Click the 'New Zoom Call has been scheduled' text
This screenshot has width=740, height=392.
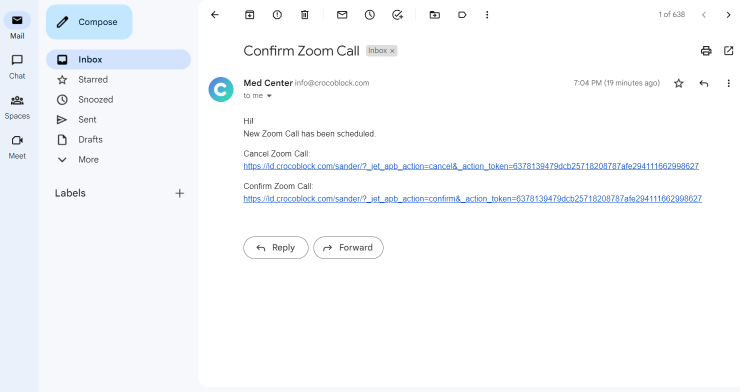(310, 134)
